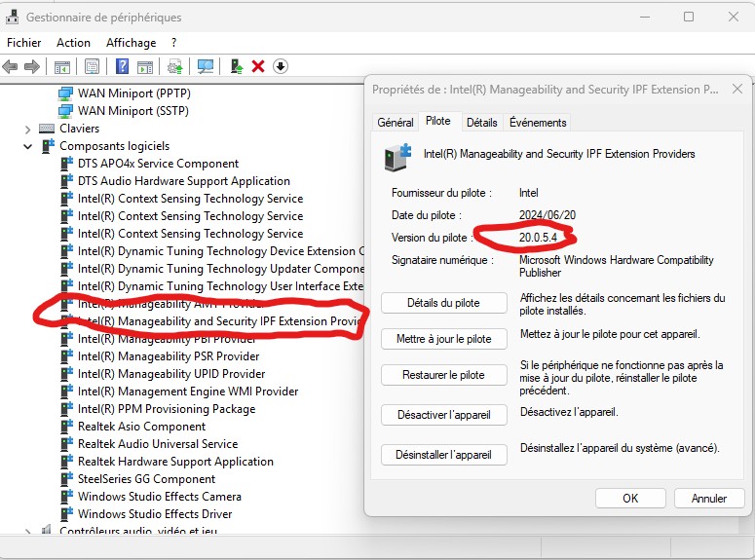Scan for hardware changes via monitor icon
The width and height of the screenshot is (755, 560).
(x=206, y=66)
